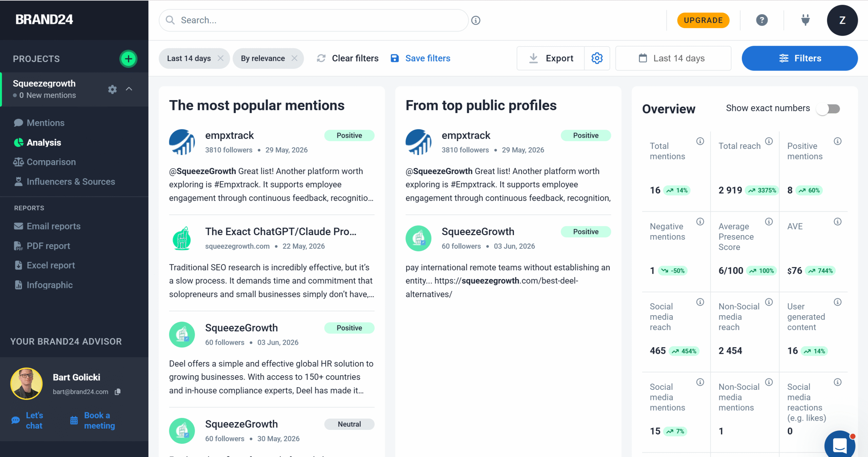Remove the By relevance filter chip
Viewport: 868px width, 457px height.
tap(294, 58)
